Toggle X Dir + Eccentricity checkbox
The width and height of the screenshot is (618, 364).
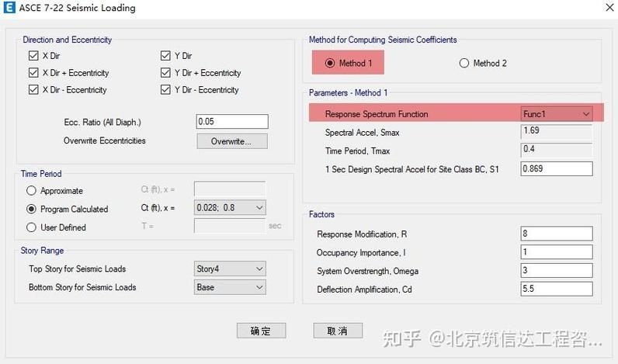pos(33,72)
